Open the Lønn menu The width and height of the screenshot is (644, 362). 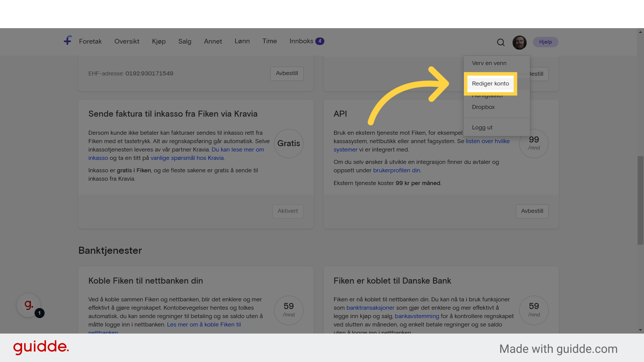pos(242,41)
